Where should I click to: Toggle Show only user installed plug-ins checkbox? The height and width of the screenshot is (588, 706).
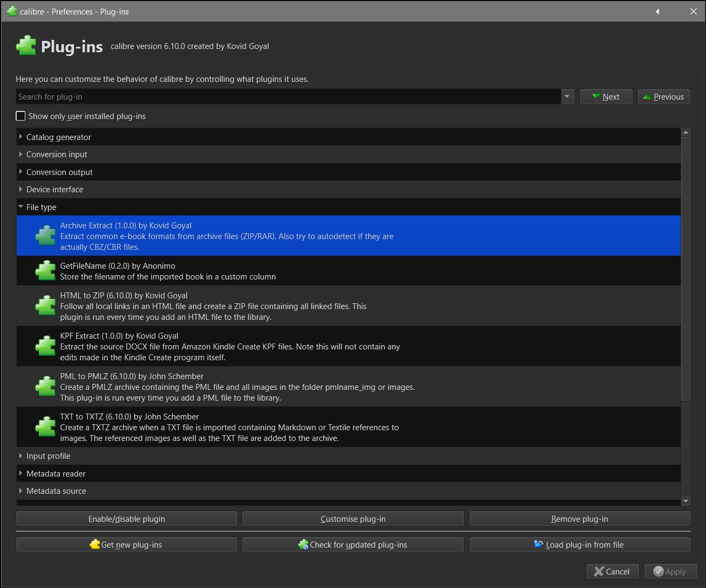(x=20, y=116)
